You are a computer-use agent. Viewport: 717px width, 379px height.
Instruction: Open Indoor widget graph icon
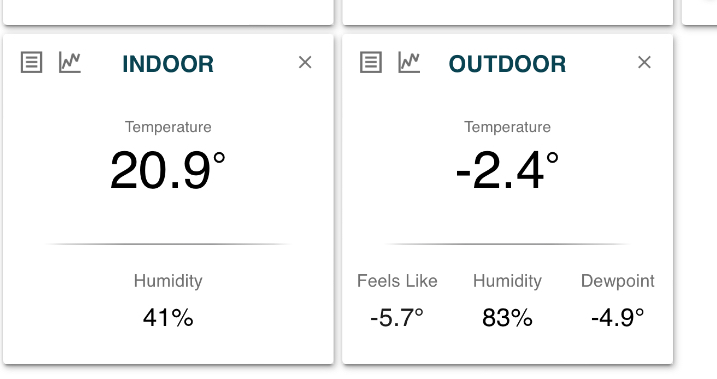pyautogui.click(x=70, y=62)
